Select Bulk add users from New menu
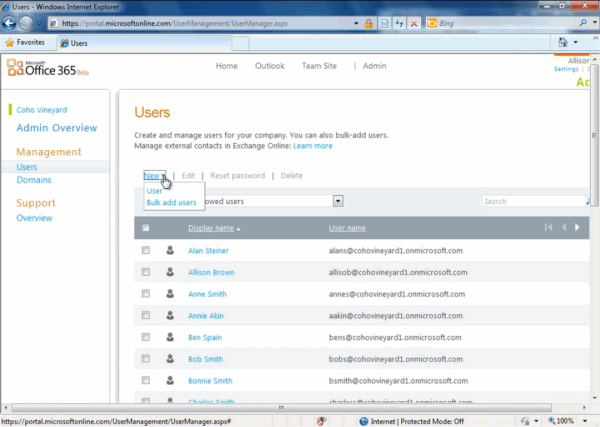The height and width of the screenshot is (427, 600). (x=171, y=202)
